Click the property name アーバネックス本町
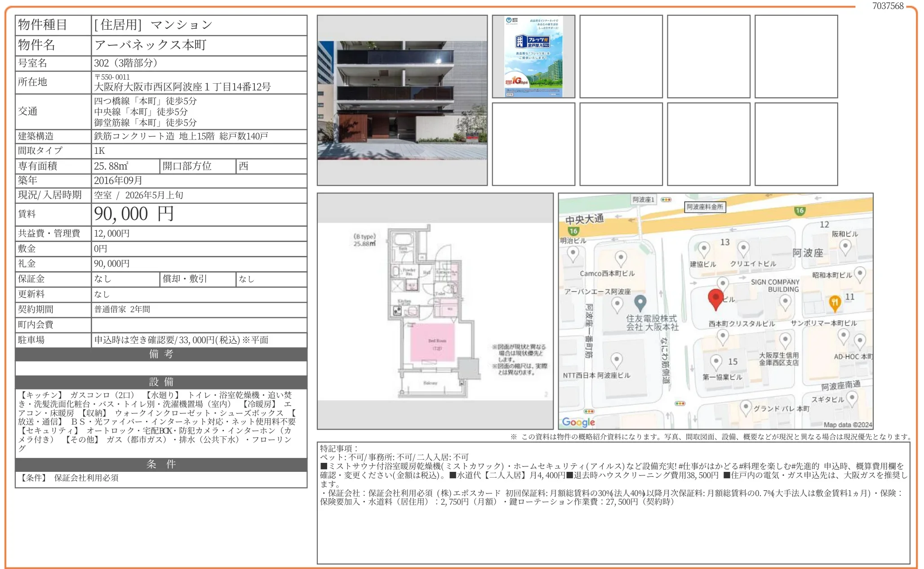The image size is (924, 569). [x=150, y=45]
